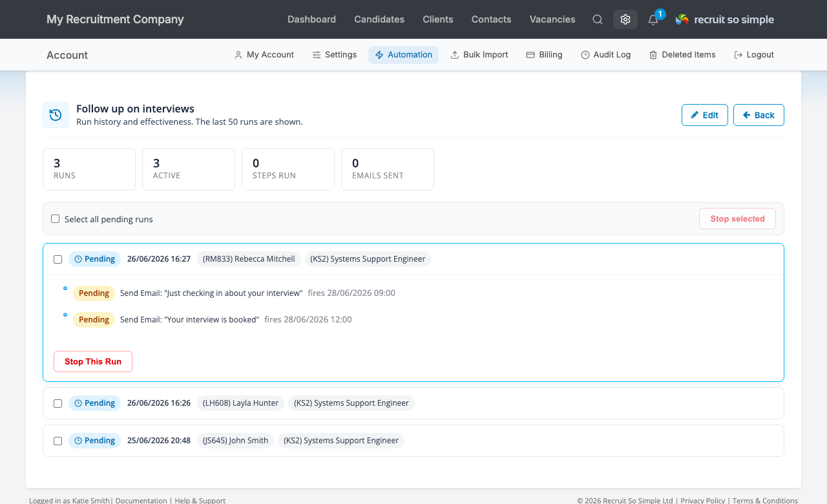Tick the checkbox for Layla Hunter run
Viewport: 827px width, 504px height.
click(58, 403)
